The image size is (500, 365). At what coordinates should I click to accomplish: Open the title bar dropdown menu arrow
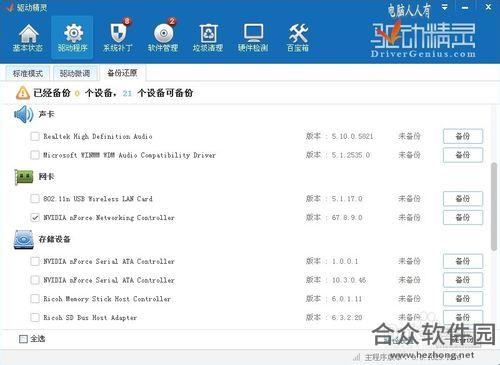coord(445,7)
